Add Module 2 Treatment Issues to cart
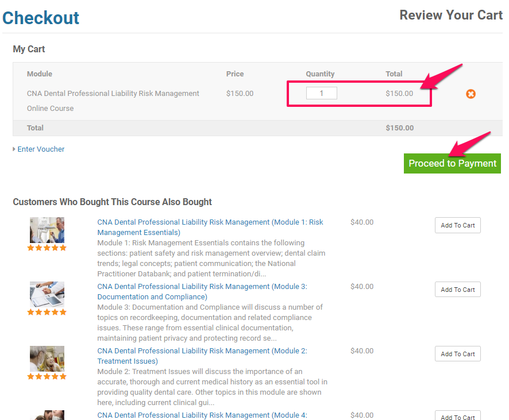This screenshot has width=509, height=420. [457, 354]
